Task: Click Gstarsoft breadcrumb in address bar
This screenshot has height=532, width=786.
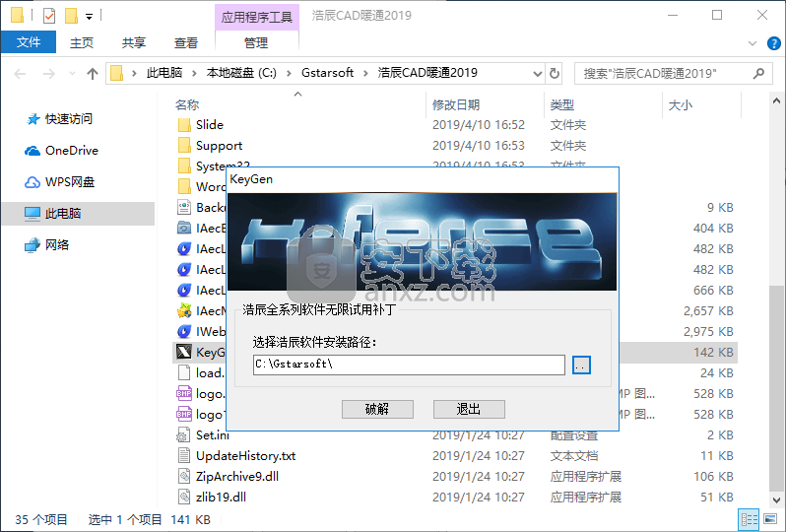Action: pyautogui.click(x=327, y=73)
